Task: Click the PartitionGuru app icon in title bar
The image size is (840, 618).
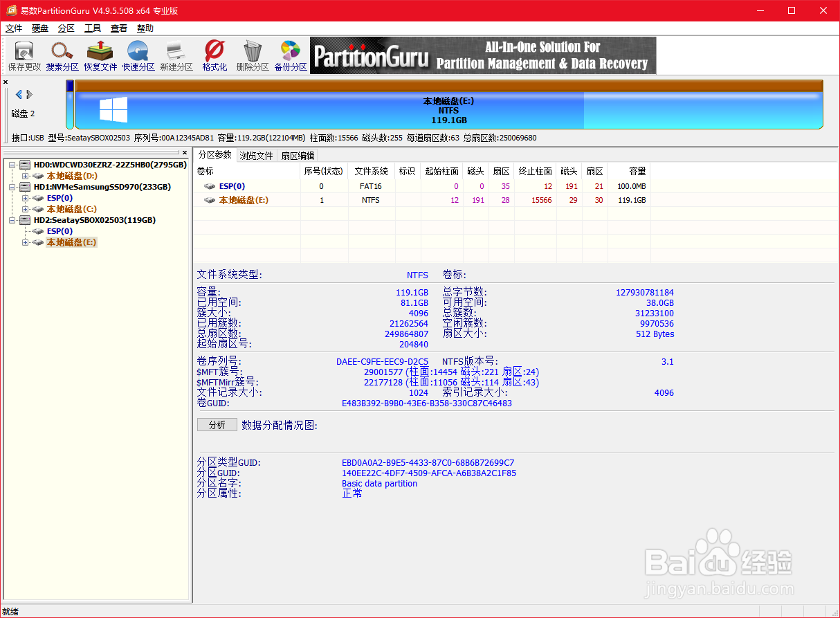Action: coord(11,10)
